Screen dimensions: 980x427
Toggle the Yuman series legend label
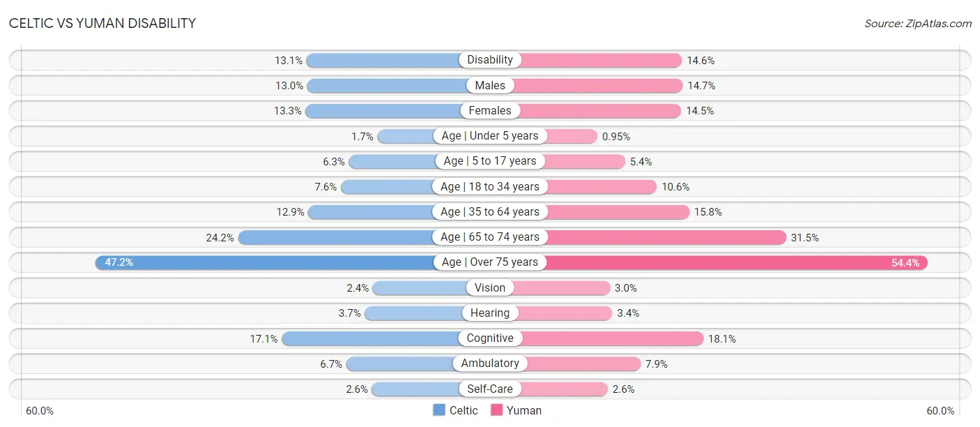(524, 410)
